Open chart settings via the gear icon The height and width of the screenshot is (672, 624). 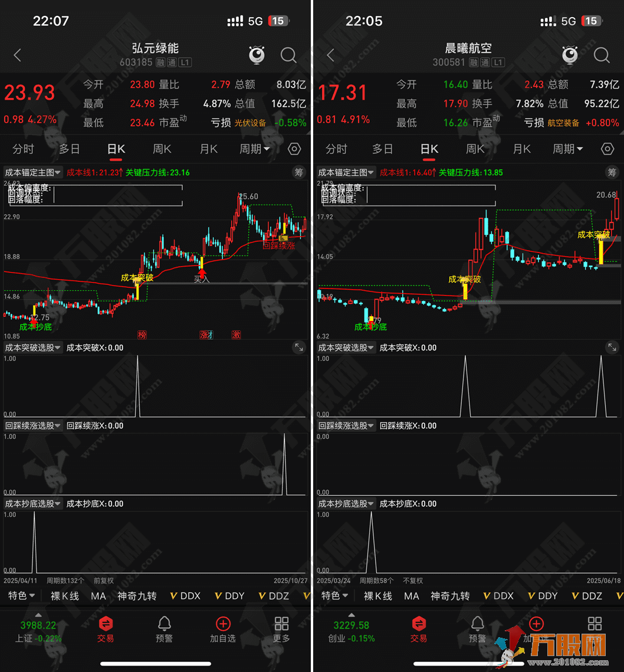click(294, 149)
